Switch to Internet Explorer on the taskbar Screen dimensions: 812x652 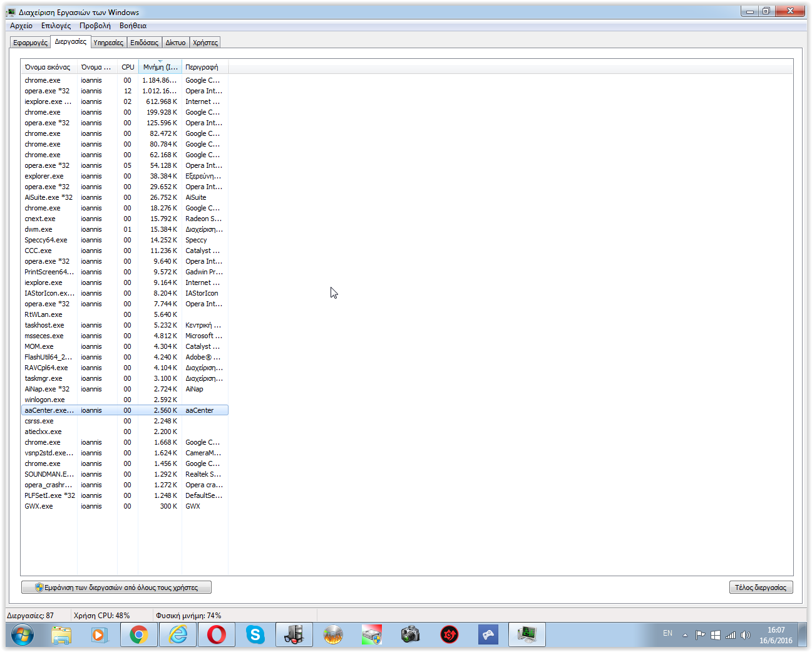[178, 635]
